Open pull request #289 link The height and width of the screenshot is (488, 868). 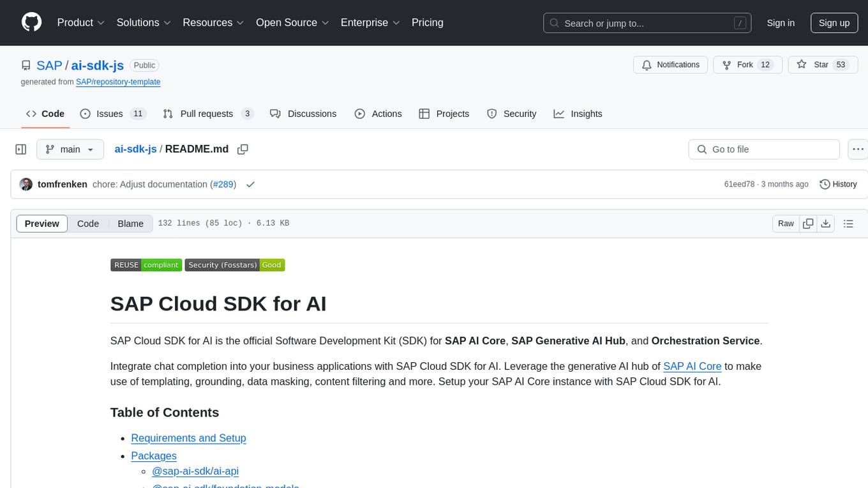point(223,184)
